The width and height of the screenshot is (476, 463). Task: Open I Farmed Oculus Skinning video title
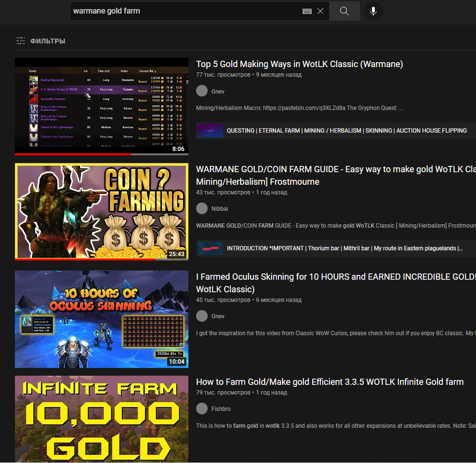click(332, 277)
